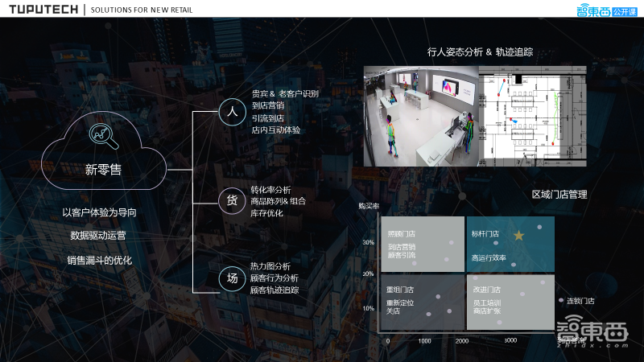Click the 连锁门店 legend dot

coord(561,301)
